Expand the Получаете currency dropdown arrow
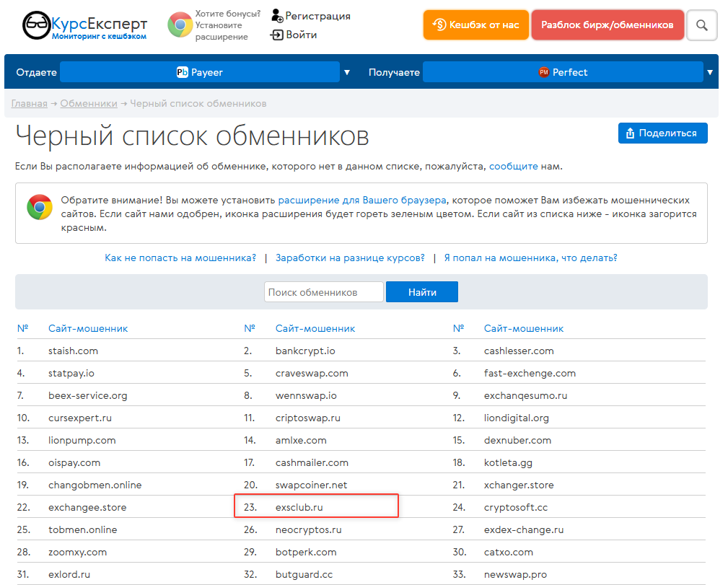The height and width of the screenshot is (585, 728). (710, 72)
